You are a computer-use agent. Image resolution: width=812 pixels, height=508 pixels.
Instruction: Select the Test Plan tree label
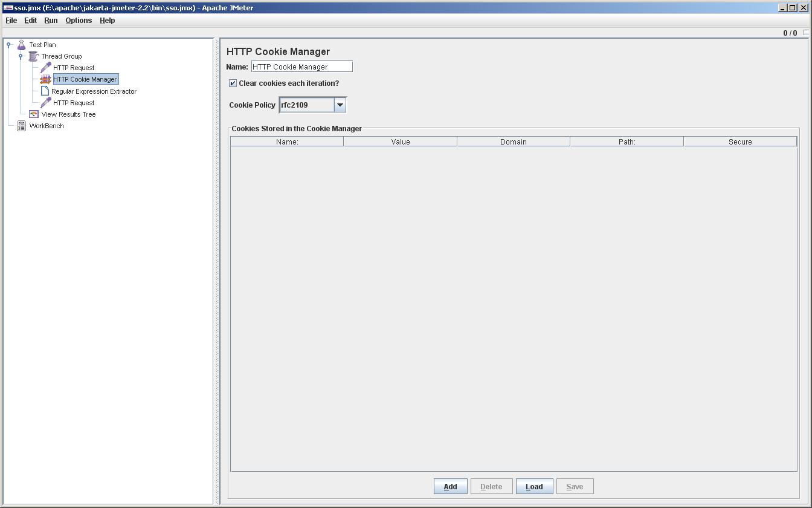coord(42,45)
